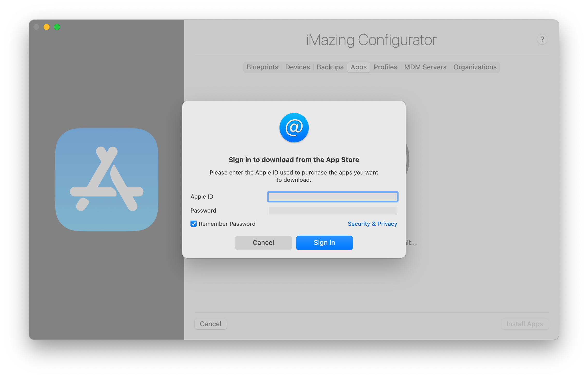The width and height of the screenshot is (588, 378).
Task: Click the 'Please enter the Apple ID' description
Action: [x=294, y=176]
